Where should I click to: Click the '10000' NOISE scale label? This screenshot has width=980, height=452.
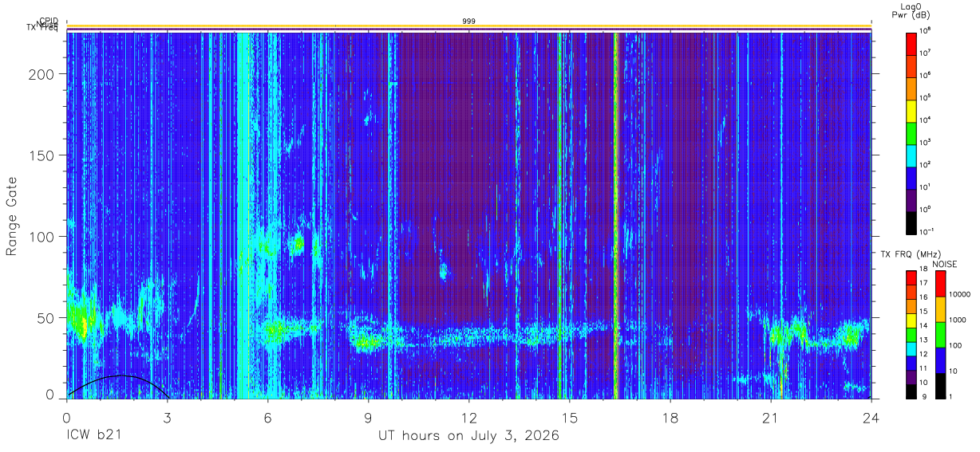(x=959, y=294)
